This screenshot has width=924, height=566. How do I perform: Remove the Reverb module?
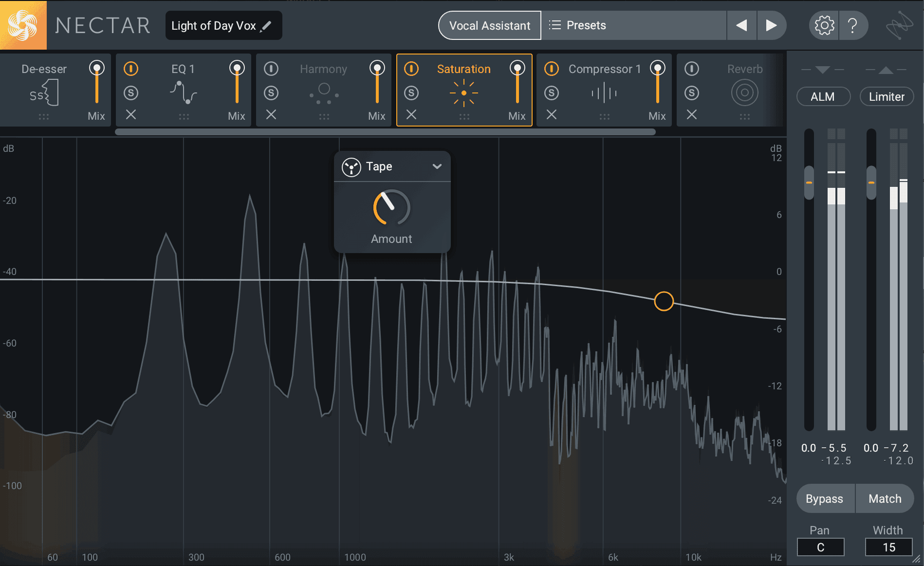[692, 114]
